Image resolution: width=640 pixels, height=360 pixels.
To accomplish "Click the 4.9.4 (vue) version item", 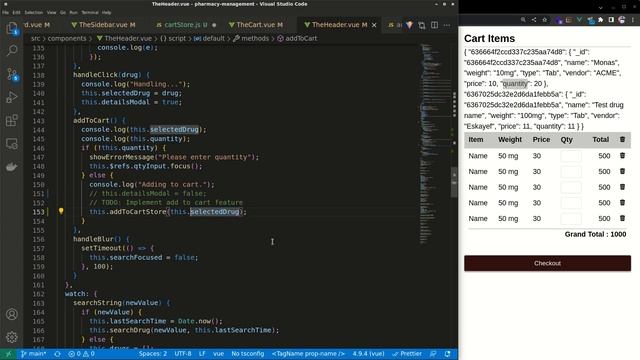I will (369, 354).
